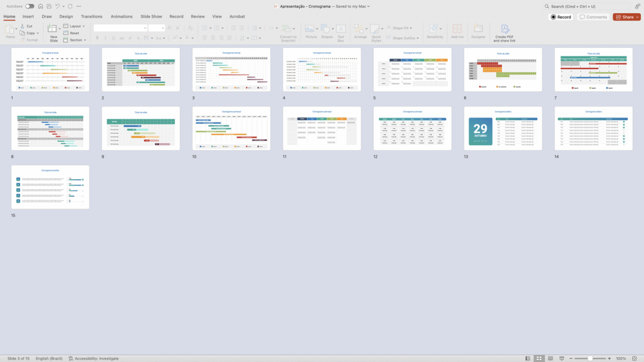
Task: Select Reading View in status bar
Action: (x=550, y=358)
